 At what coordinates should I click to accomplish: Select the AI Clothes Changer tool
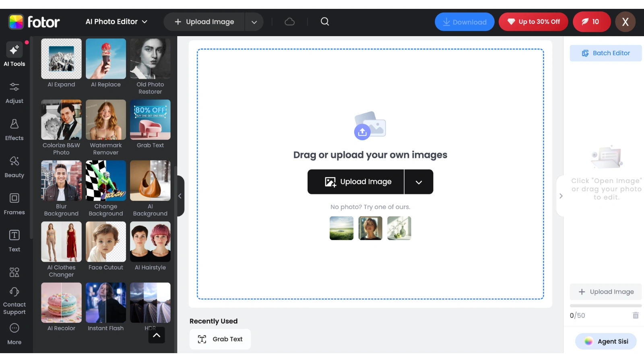click(61, 250)
